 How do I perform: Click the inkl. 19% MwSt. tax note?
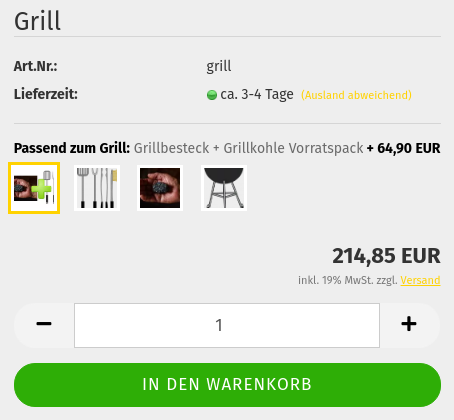pos(348,280)
